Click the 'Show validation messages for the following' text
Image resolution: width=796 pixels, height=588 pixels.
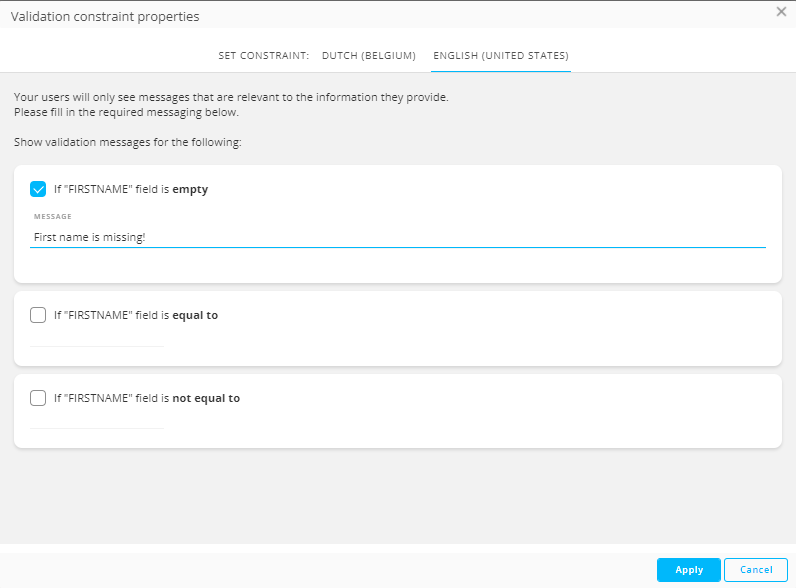pos(128,143)
